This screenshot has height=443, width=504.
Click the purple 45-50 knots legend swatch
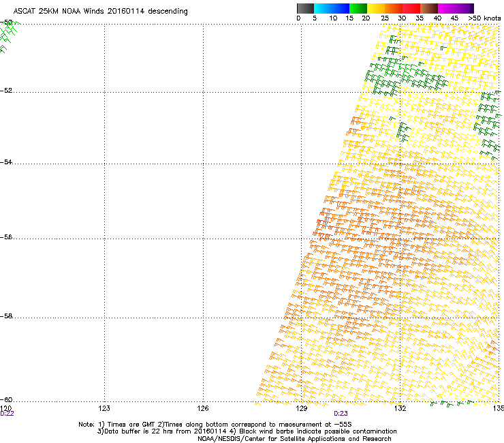tap(464, 8)
